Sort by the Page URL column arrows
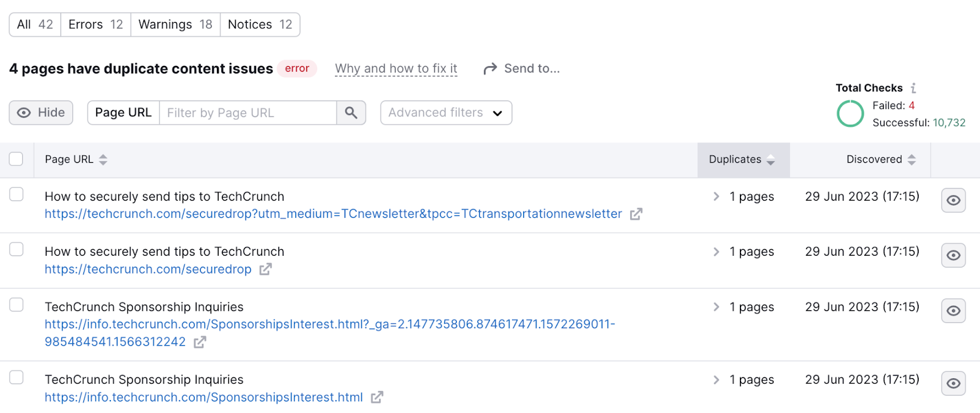The width and height of the screenshot is (980, 413). [102, 160]
